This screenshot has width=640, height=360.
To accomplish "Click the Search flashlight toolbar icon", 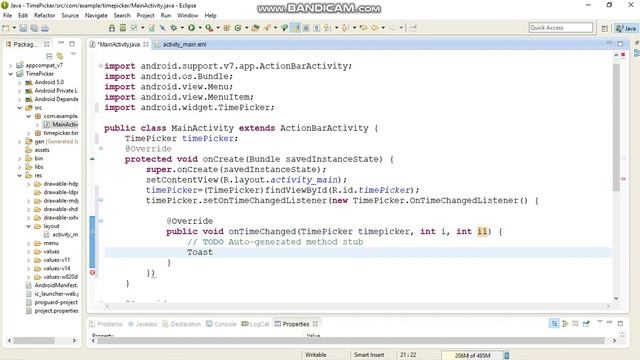I will point(267,28).
